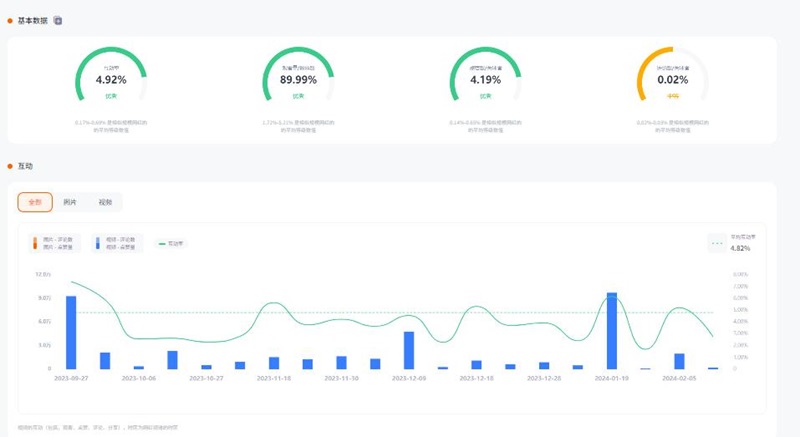The image size is (800, 437).
Task: Switch to the 视频 tab
Action: coord(105,202)
